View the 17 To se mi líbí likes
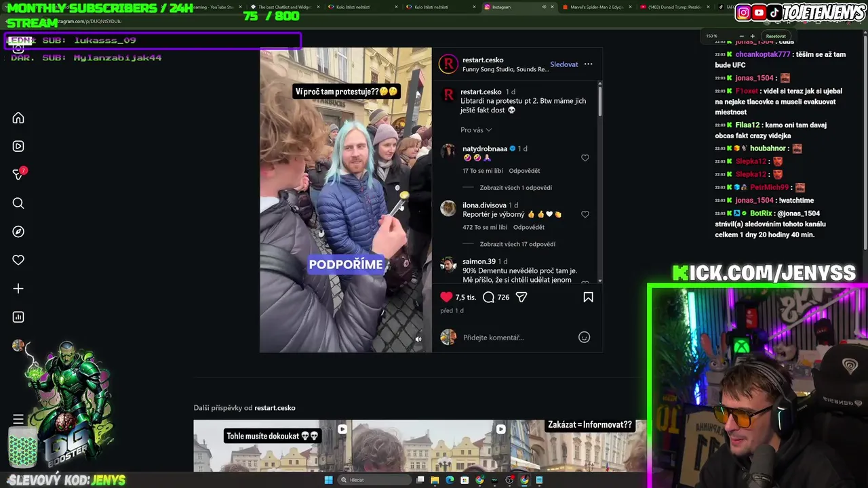 [483, 171]
